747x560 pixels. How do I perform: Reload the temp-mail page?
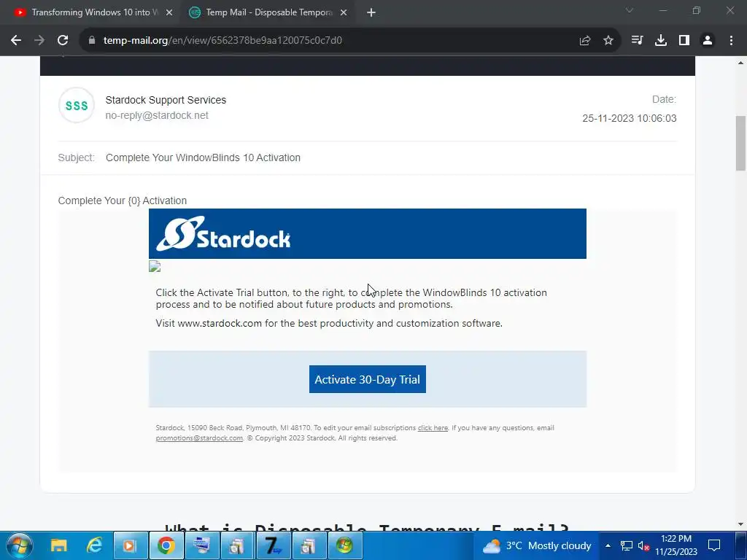point(63,41)
